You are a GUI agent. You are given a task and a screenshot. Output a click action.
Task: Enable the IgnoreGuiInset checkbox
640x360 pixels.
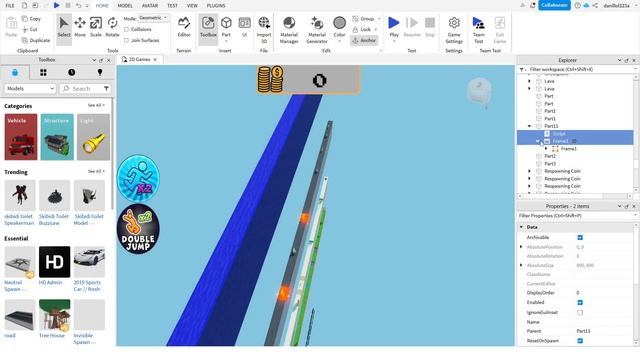(x=580, y=312)
